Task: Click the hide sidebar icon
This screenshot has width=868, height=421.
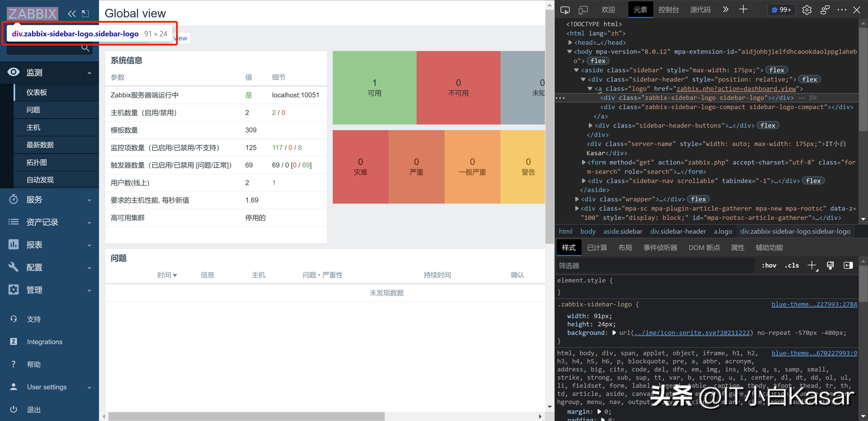Action: click(x=85, y=14)
